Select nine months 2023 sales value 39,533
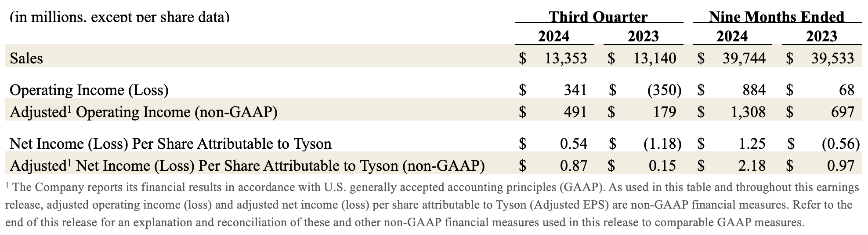 833,58
